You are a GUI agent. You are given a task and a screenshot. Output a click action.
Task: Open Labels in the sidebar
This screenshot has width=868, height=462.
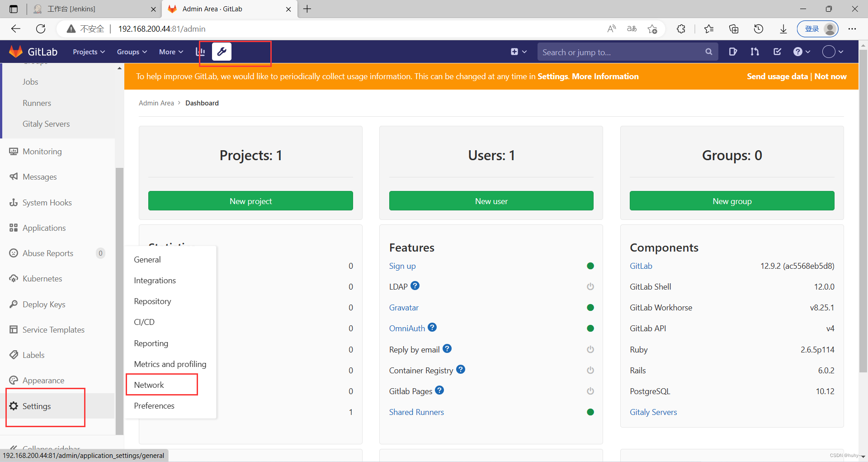click(x=33, y=355)
